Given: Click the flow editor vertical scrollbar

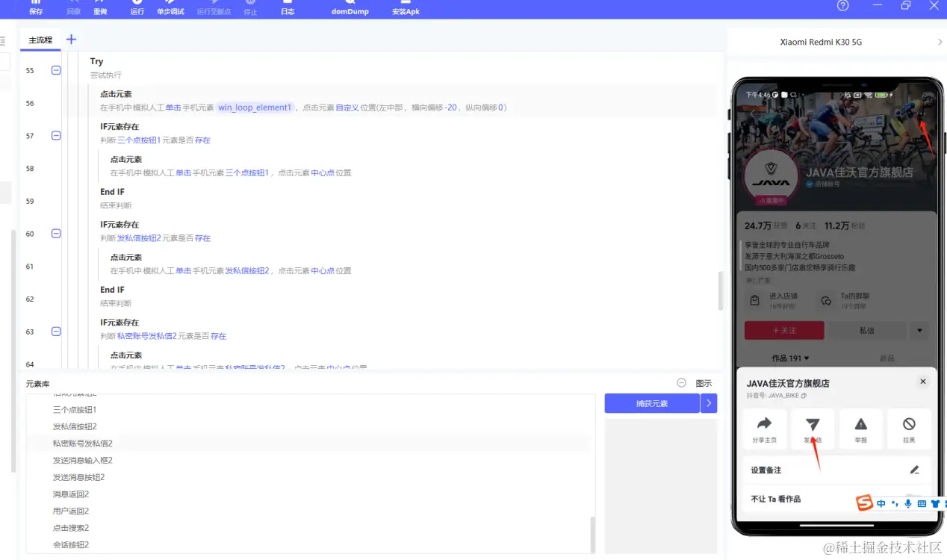Looking at the screenshot, I should (x=721, y=290).
